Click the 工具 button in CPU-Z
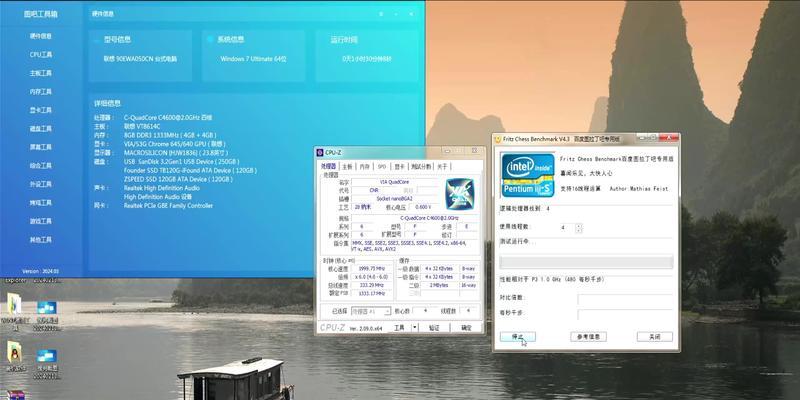This screenshot has height=400, width=800. (x=400, y=328)
